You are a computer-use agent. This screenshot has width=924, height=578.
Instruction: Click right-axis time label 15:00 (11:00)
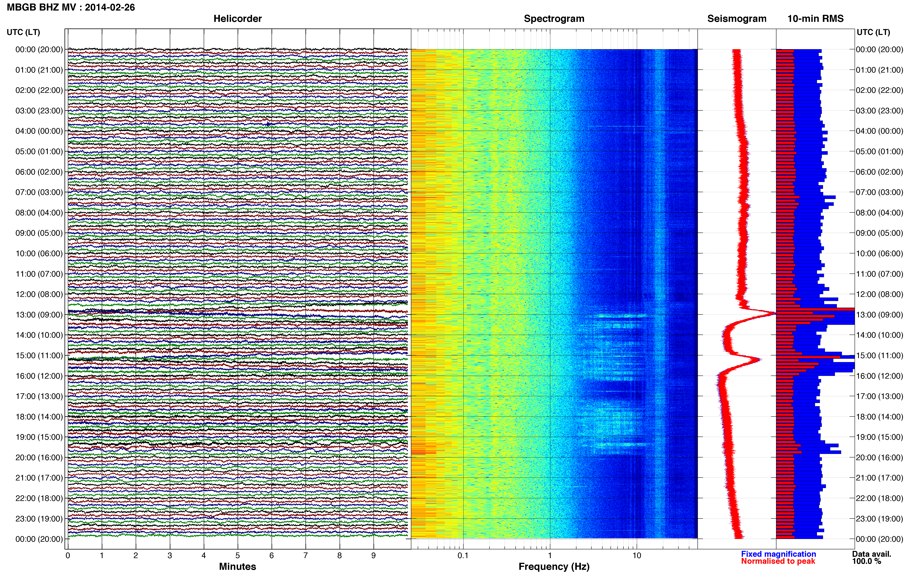880,355
